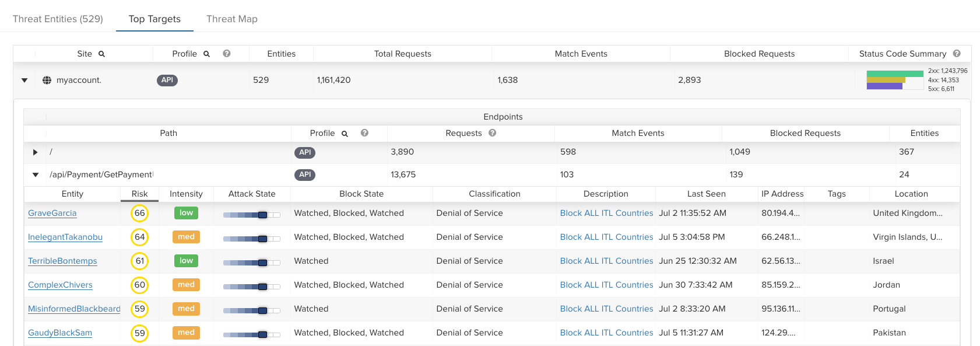Click the API badge in myaccount row
Screen dimensions: 980x346
click(x=167, y=80)
